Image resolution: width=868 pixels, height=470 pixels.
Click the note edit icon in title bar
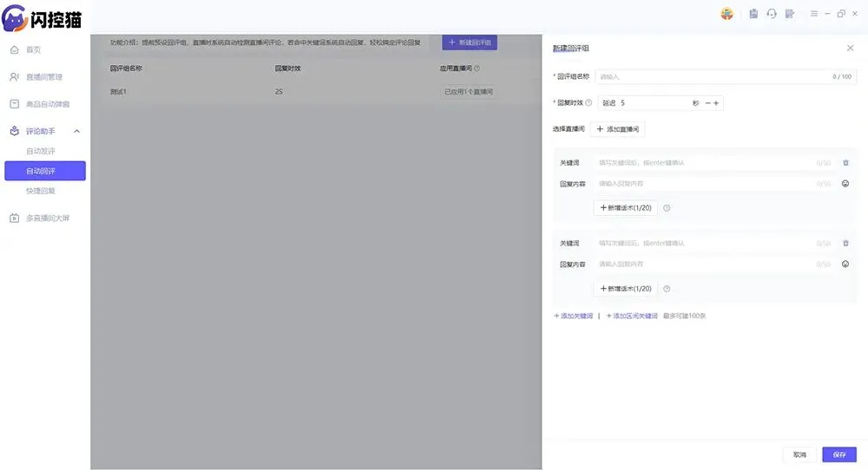[x=790, y=14]
